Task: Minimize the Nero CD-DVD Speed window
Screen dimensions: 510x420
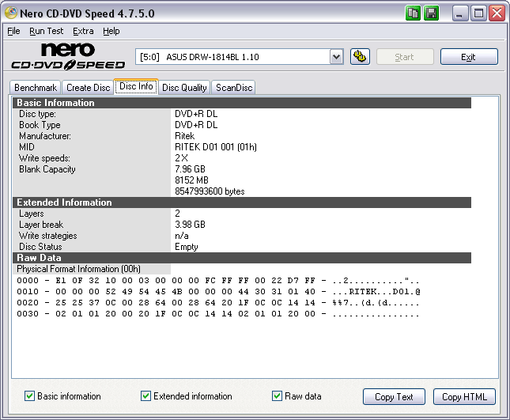Action: click(x=459, y=13)
